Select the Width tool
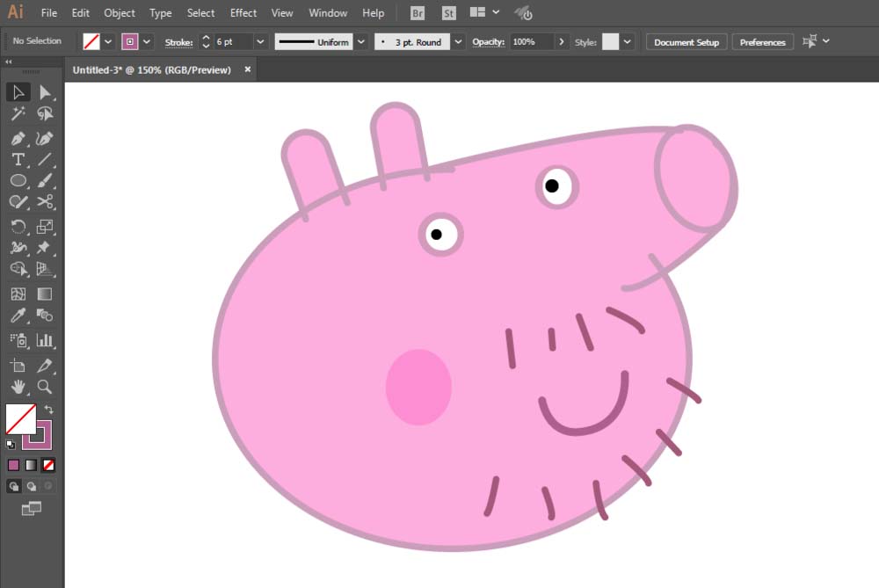 18,248
